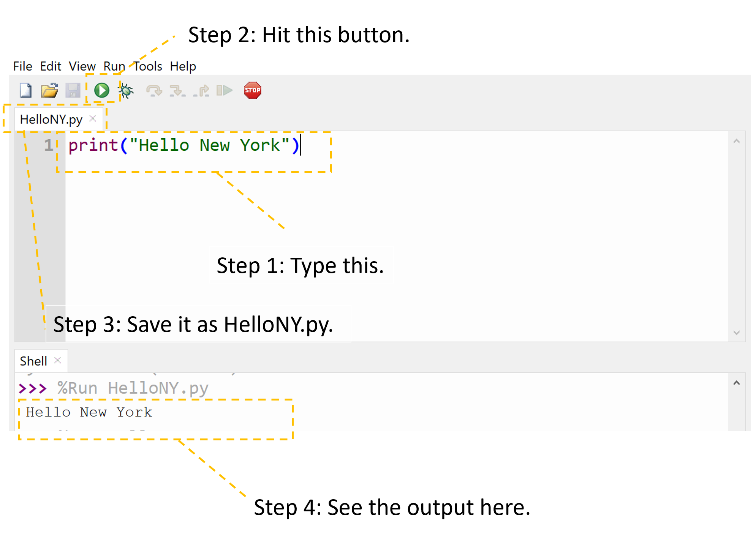This screenshot has width=756, height=533.
Task: Switch to the HelloNY.py tab
Action: pyautogui.click(x=51, y=119)
